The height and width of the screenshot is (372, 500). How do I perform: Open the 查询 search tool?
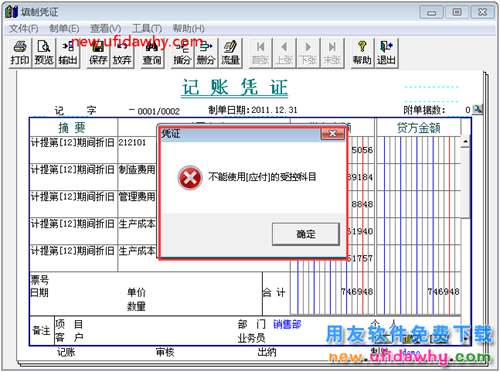[152, 53]
